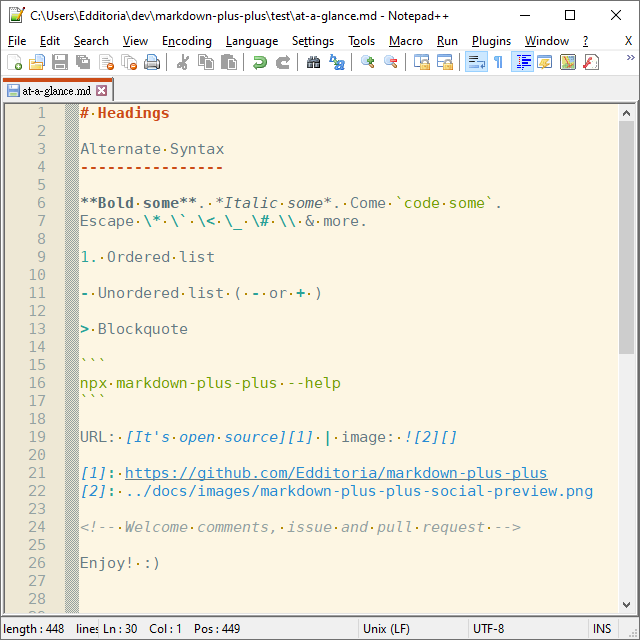The width and height of the screenshot is (640, 640).
Task: Click the '> Blockquote' line
Action: tap(134, 329)
